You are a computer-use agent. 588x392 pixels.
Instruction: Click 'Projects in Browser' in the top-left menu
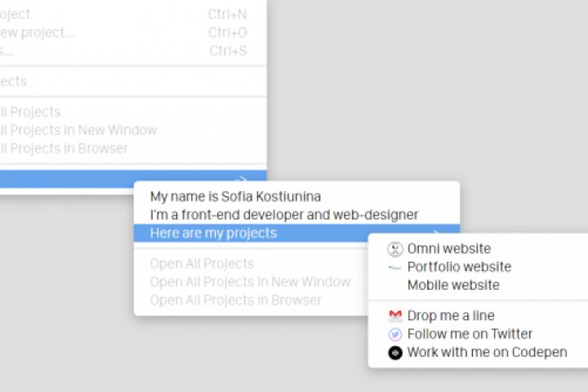click(65, 148)
